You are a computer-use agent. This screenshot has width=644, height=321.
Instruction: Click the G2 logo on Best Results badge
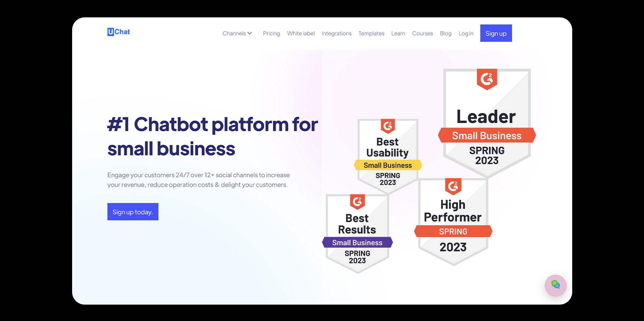click(x=357, y=202)
